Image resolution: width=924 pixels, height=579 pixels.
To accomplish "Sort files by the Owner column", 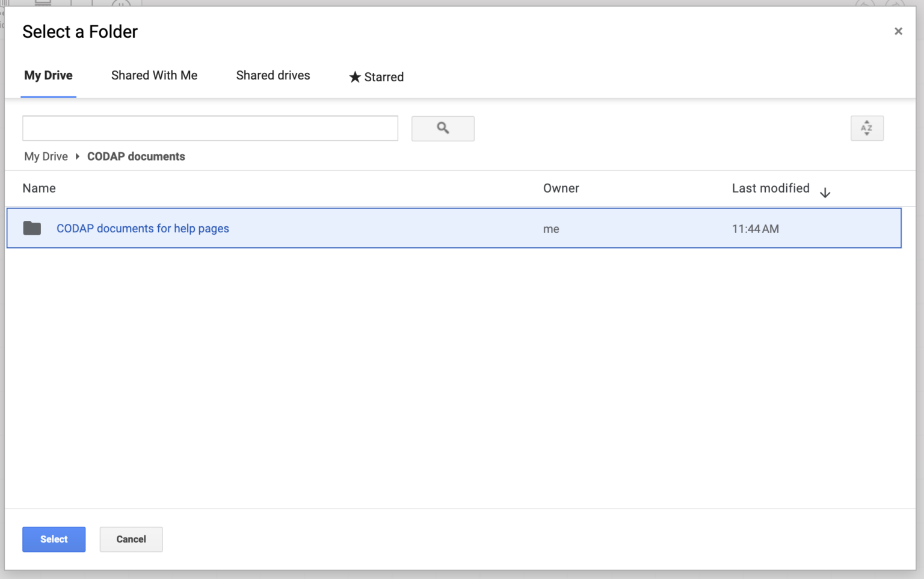I will [561, 188].
